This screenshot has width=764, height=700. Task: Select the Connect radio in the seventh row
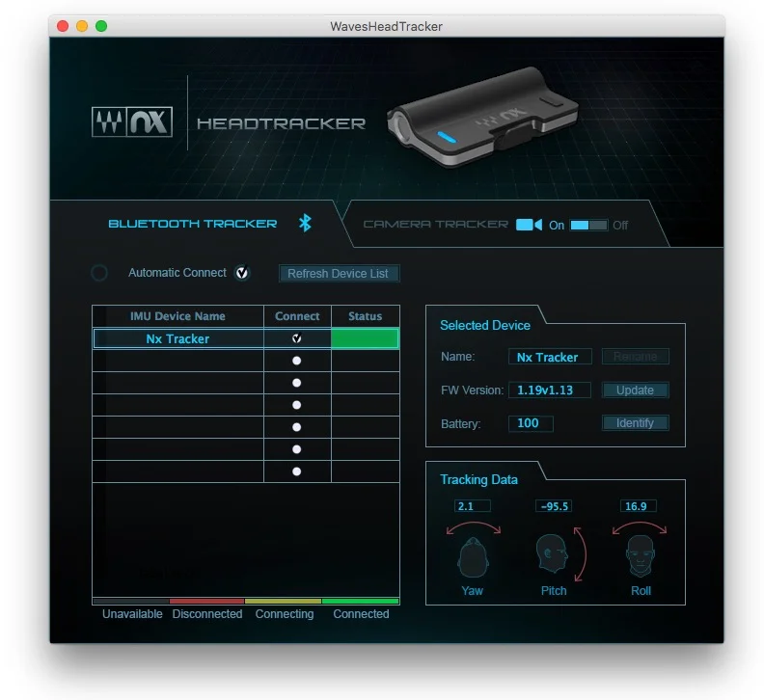[296, 471]
